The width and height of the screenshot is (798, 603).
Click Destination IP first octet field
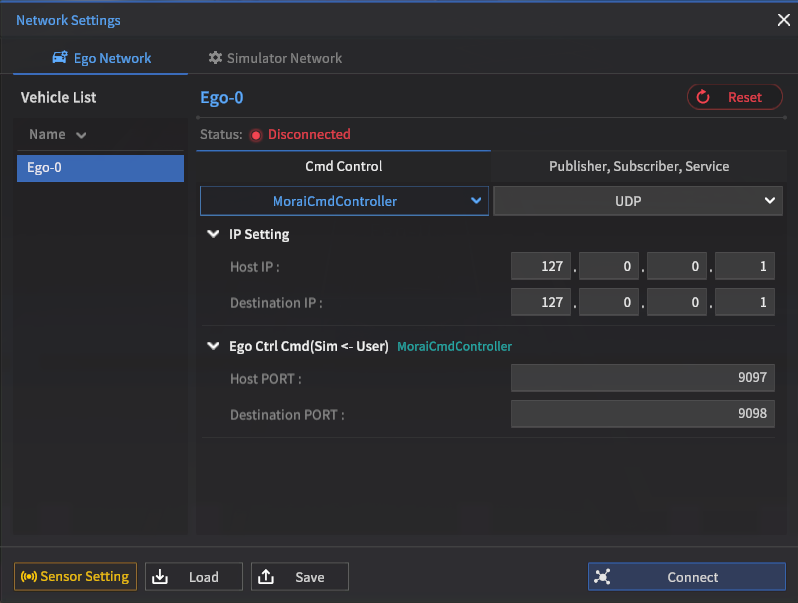(540, 302)
